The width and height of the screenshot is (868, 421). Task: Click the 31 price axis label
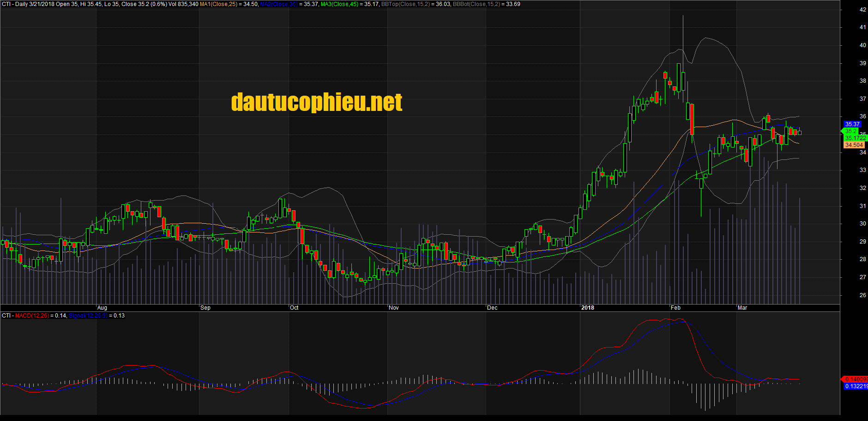862,206
